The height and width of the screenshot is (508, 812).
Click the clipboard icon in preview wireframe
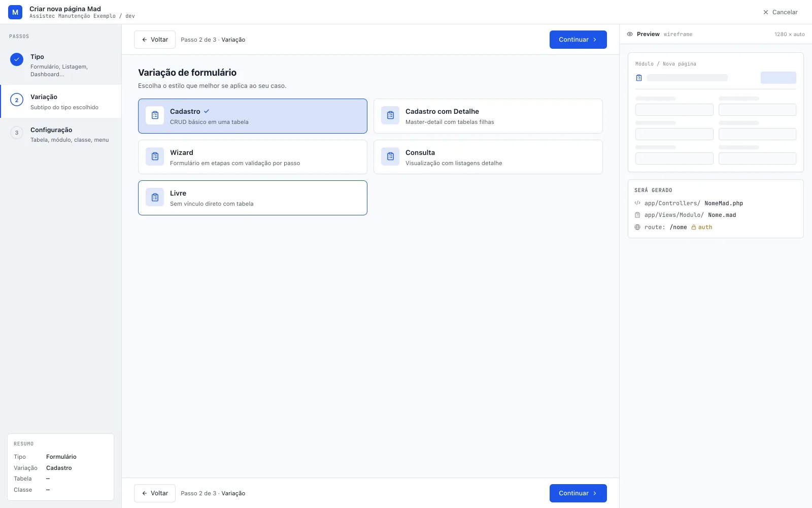coord(639,78)
